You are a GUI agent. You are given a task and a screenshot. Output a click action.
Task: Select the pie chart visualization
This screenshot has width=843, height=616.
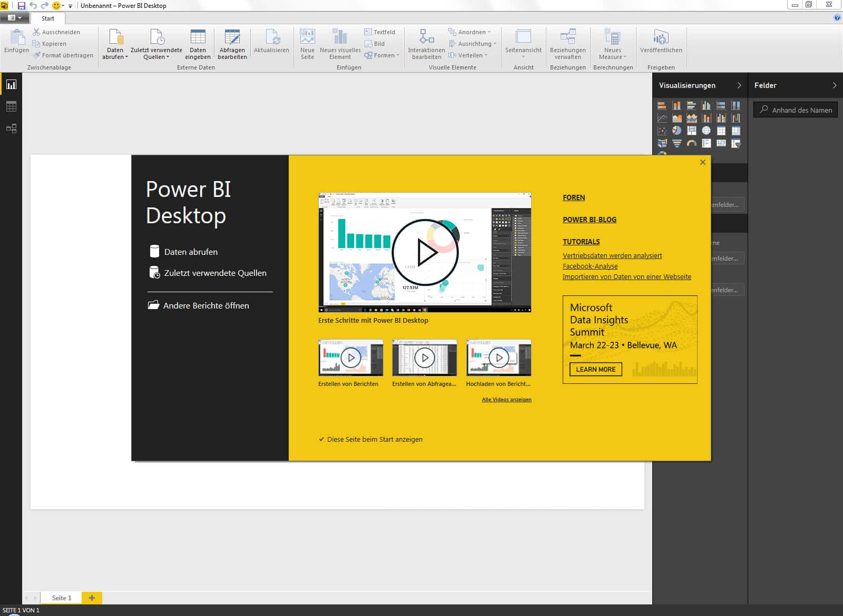pyautogui.click(x=677, y=131)
